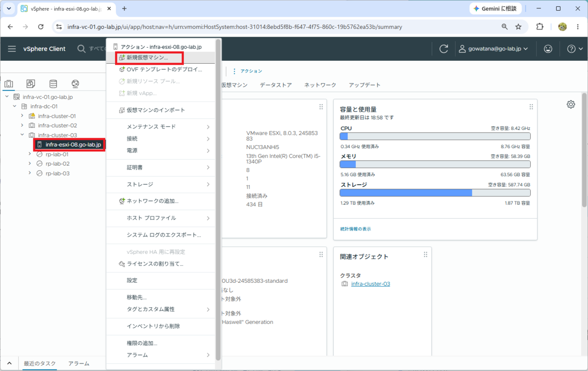The height and width of the screenshot is (371, 588).
Task: Click the browser back arrow
Action: click(x=10, y=27)
